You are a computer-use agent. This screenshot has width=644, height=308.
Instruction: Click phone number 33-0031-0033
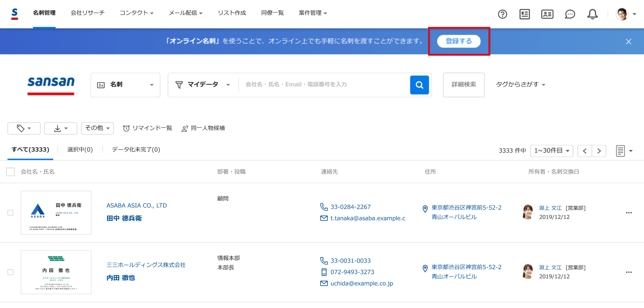pos(350,261)
